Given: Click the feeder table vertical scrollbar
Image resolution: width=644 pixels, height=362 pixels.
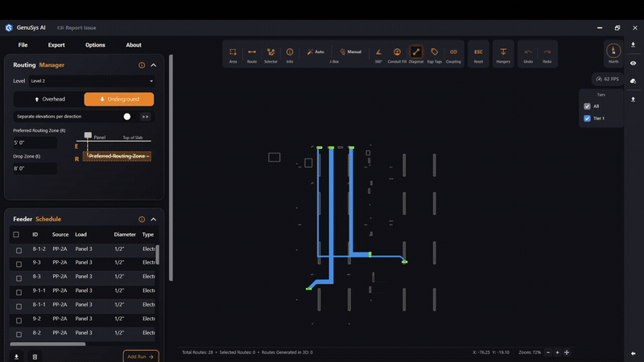Looking at the screenshot, I should (x=157, y=254).
